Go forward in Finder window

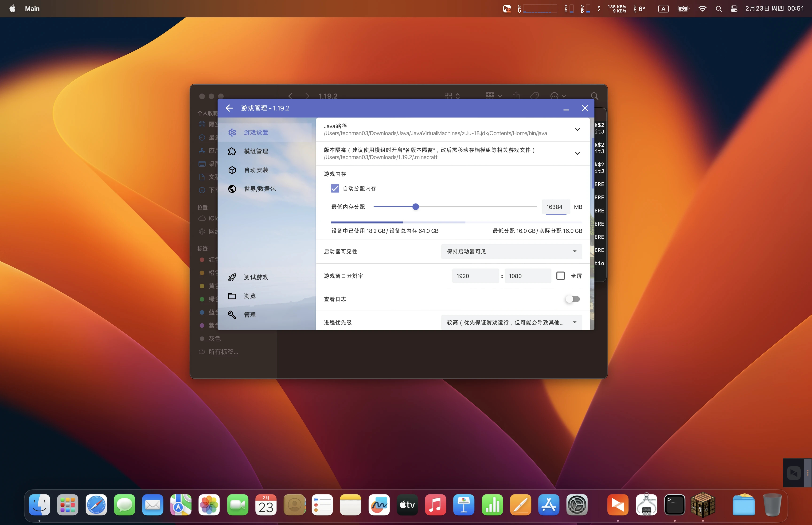click(x=307, y=96)
